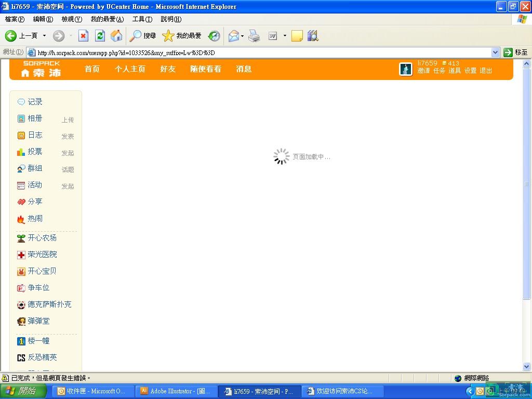Viewport: 532px width, 399px height.
Task: Switch to Adobe Illustrator in the taskbar
Action: (x=175, y=391)
